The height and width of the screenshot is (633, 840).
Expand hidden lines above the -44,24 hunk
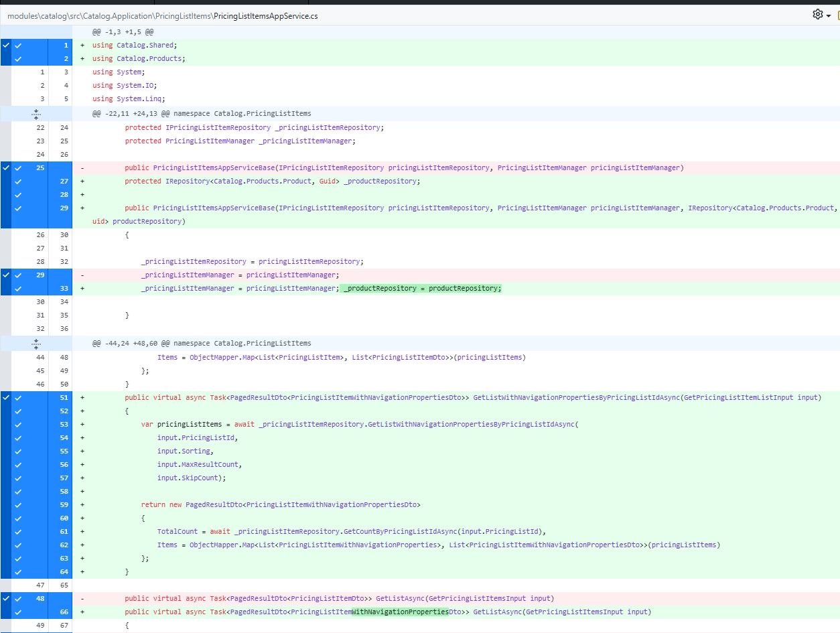point(36,343)
